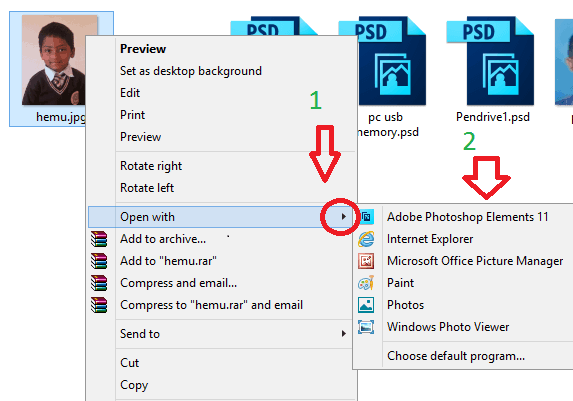Click the Photos app icon
Image resolution: width=573 pixels, height=401 pixels.
pos(366,305)
